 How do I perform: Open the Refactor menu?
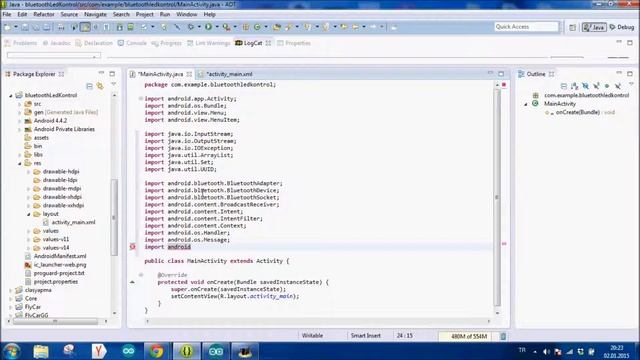click(44, 14)
